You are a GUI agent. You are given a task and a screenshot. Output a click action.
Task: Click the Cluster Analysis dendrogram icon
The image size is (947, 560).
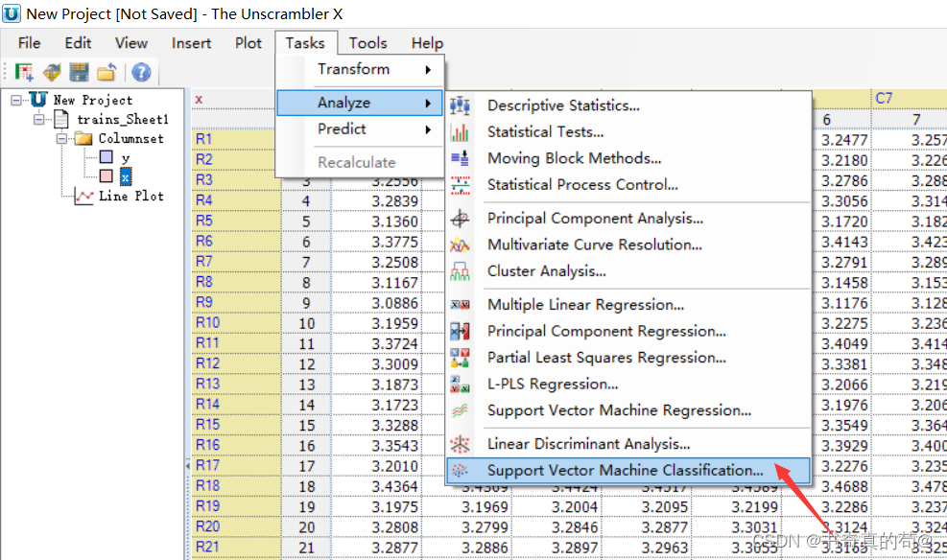point(460,271)
